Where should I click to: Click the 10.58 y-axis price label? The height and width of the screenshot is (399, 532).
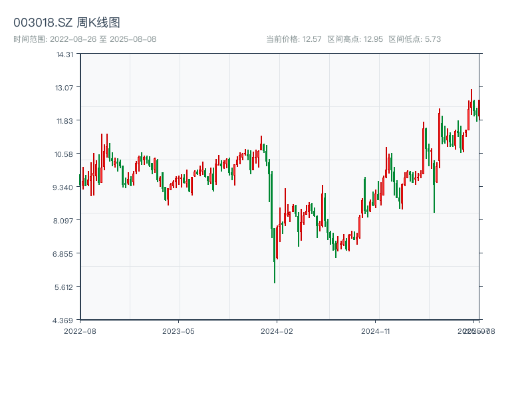[65, 154]
